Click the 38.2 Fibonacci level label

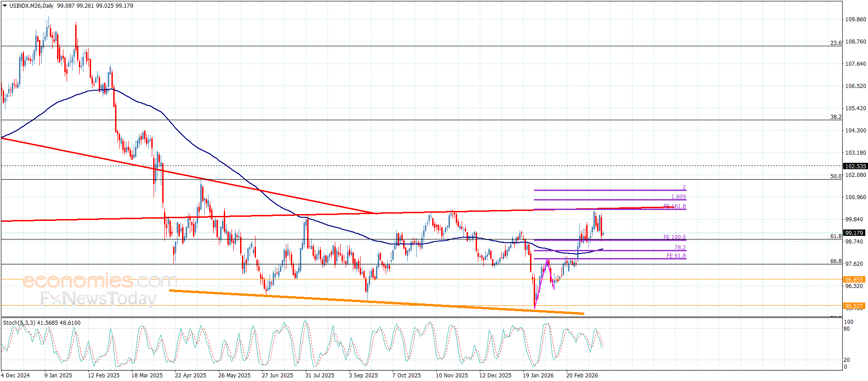click(x=836, y=117)
